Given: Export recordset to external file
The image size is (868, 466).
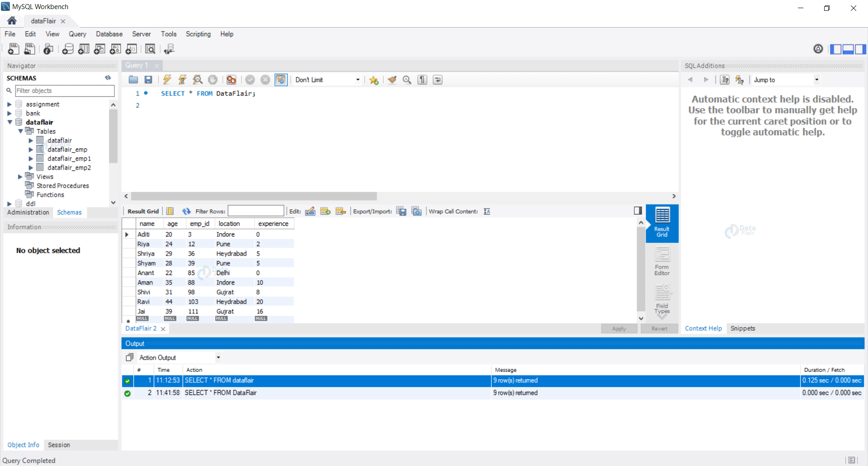Looking at the screenshot, I should point(401,211).
